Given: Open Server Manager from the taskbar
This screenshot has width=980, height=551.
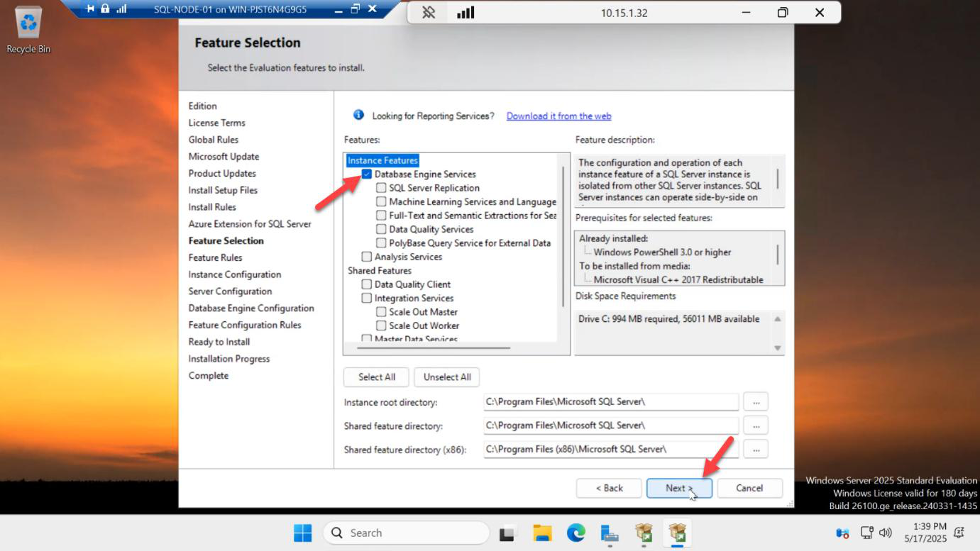Looking at the screenshot, I should click(x=610, y=533).
